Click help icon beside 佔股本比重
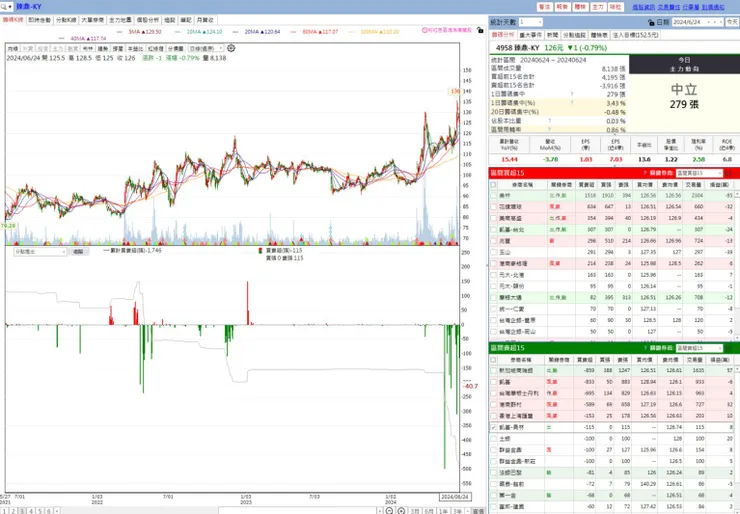 [549, 121]
